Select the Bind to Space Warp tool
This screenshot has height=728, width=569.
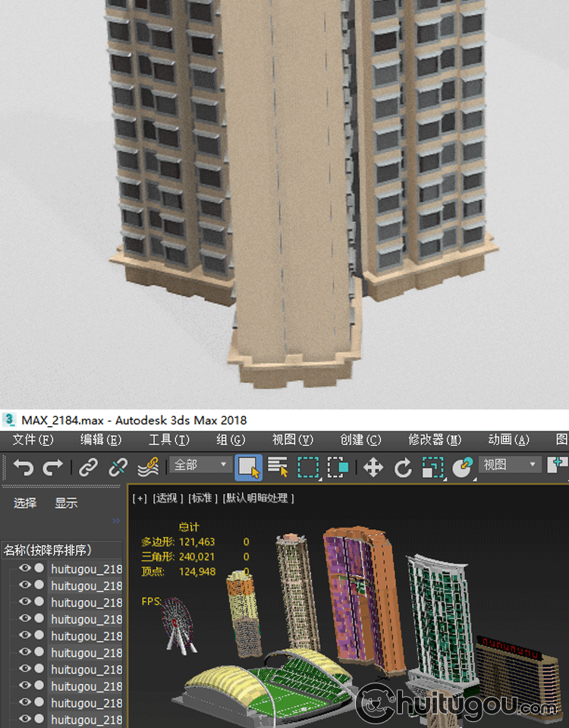(x=148, y=467)
